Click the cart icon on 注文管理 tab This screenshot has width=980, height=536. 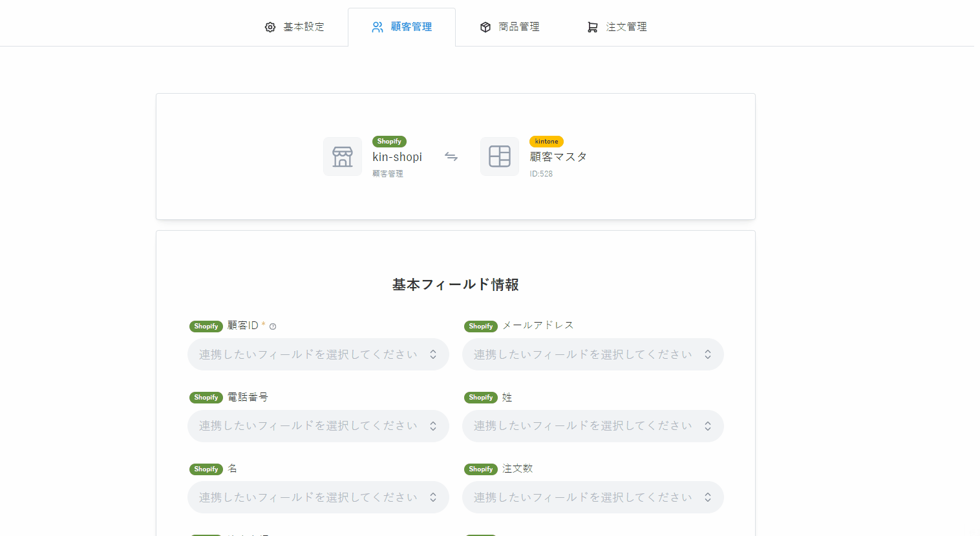coord(592,27)
